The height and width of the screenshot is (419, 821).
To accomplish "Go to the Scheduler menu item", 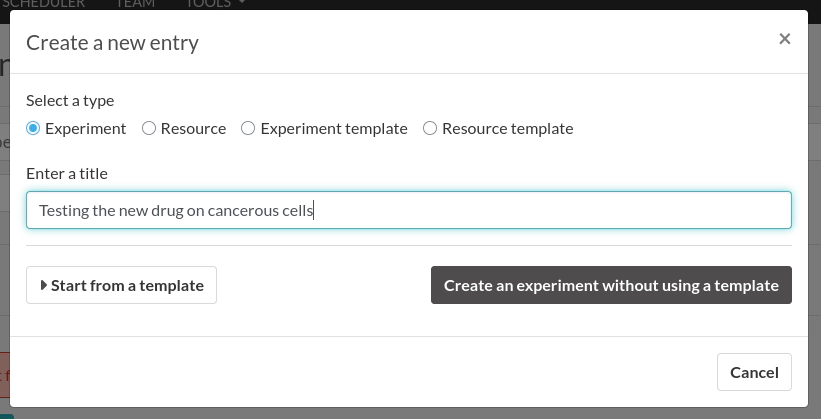I will 44,4.
